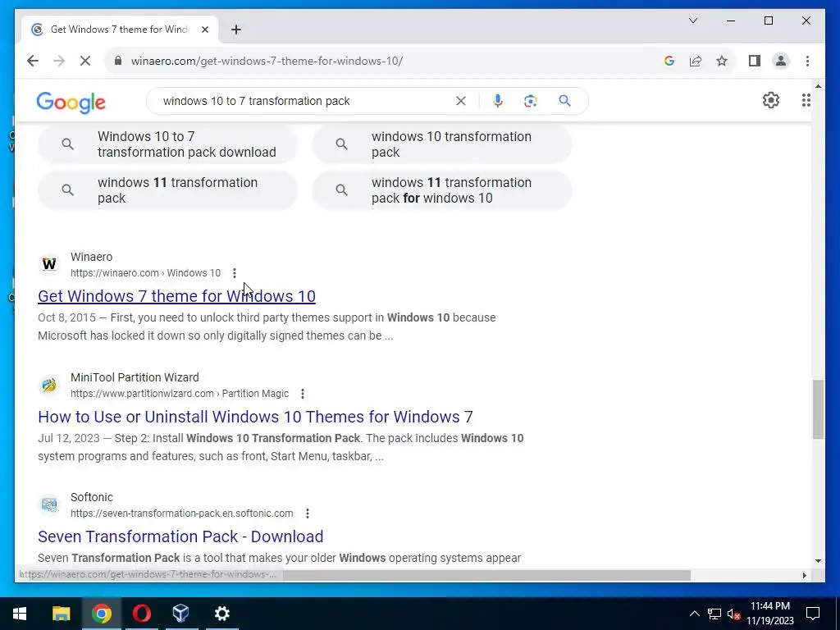Click the https://winaero.com › Windows 10 breadcrumb
This screenshot has height=630, width=840.
[x=145, y=273]
